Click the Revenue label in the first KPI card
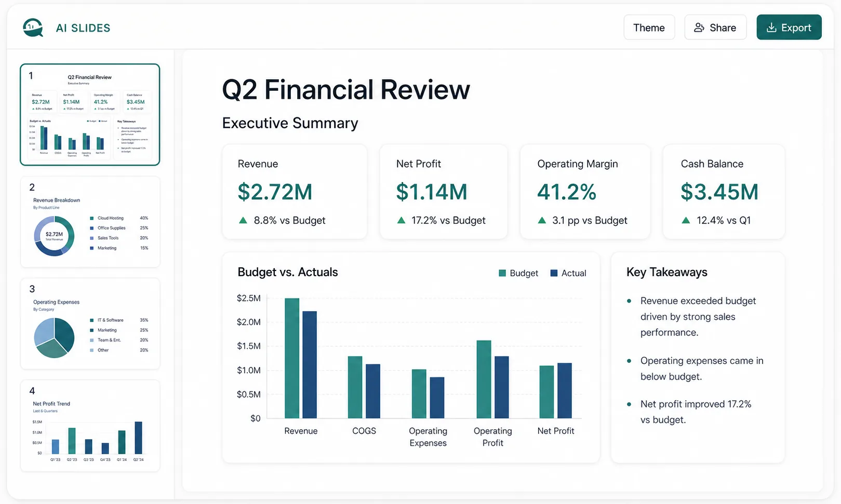This screenshot has width=841, height=504. (258, 164)
